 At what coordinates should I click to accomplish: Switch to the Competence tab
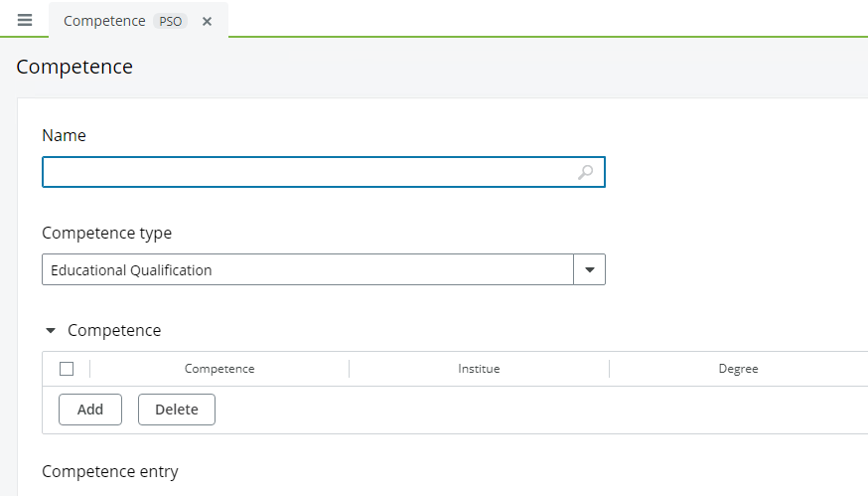[104, 21]
